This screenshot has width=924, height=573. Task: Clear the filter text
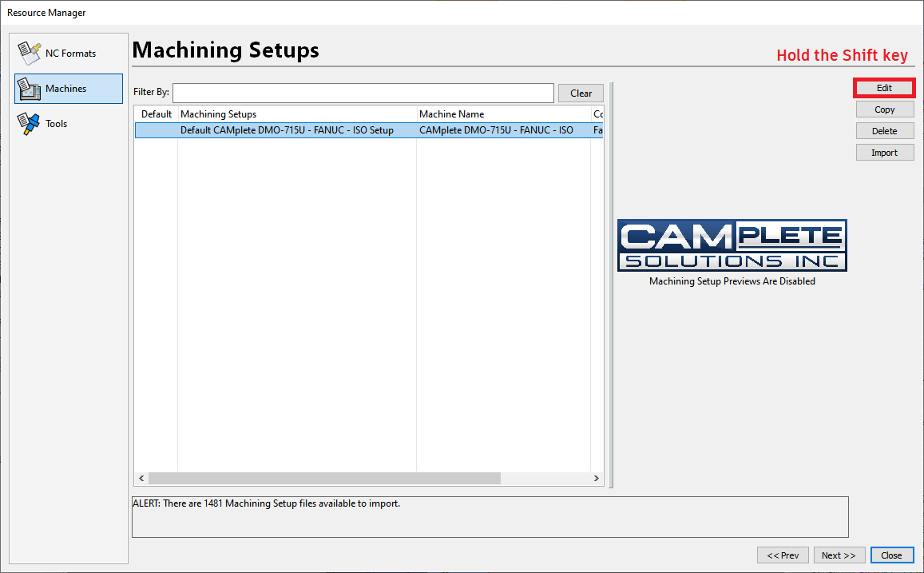tap(581, 94)
